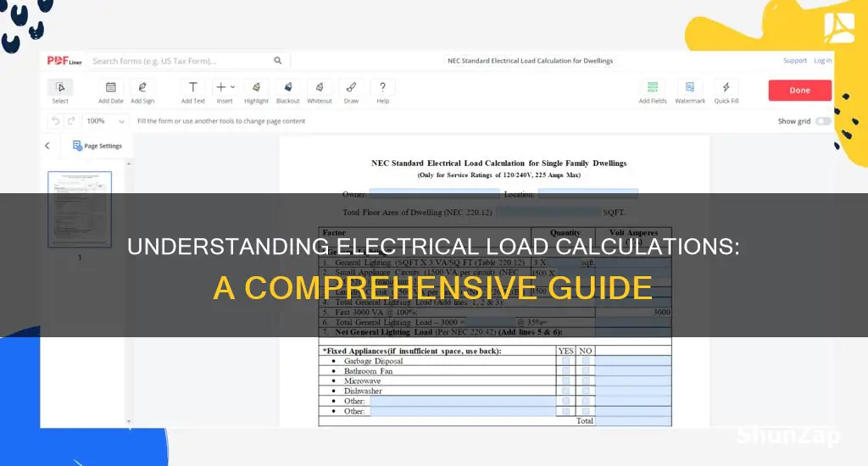Screen dimensions: 868x466
Task: Check NO for Bathroom Fan
Action: (586, 371)
